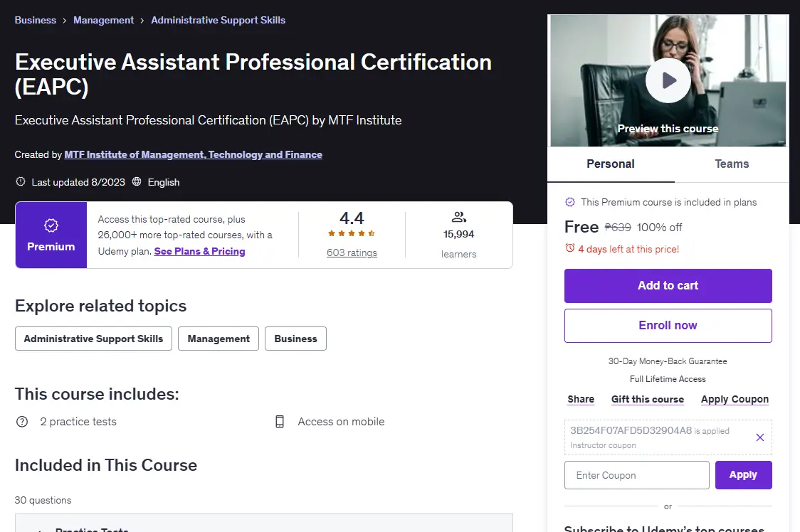Click the mobile phone access icon

click(280, 422)
